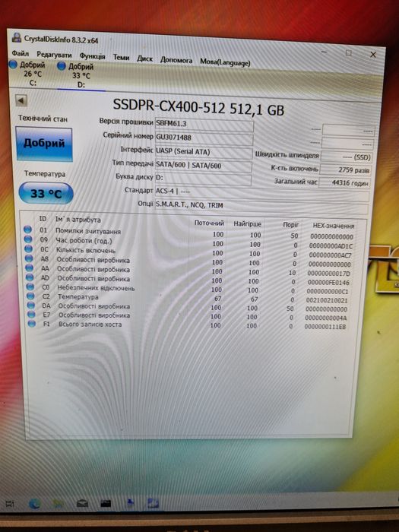The image size is (399, 532).
Task: Click the options field S.M.A.R.T., NCQ, TRIM
Action: pos(261,207)
